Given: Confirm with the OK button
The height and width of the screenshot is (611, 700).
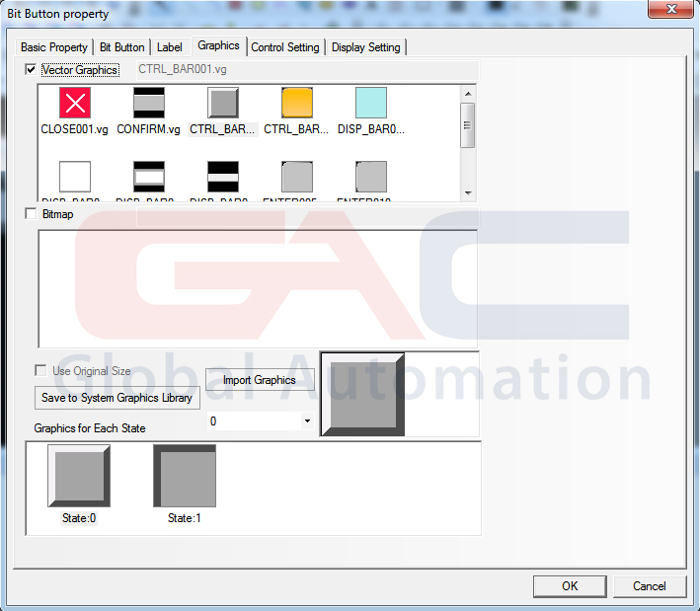Looking at the screenshot, I should pyautogui.click(x=570, y=586).
